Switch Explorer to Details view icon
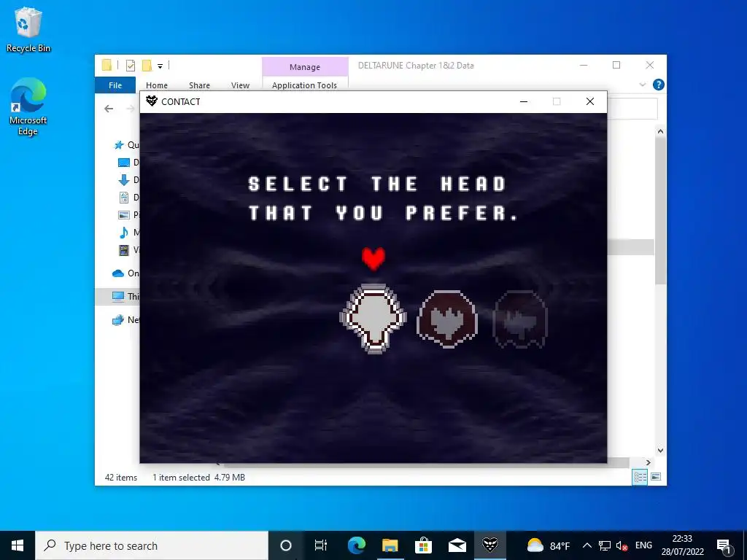The height and width of the screenshot is (560, 747). [640, 477]
